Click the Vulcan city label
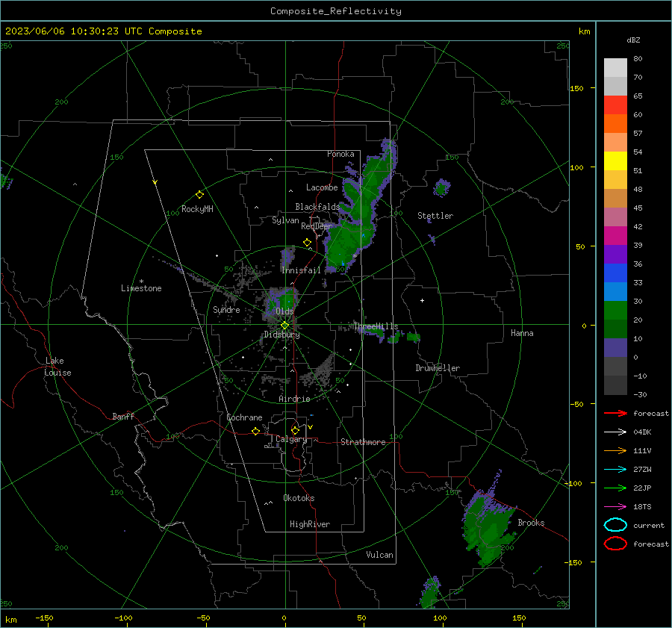 click(x=379, y=555)
